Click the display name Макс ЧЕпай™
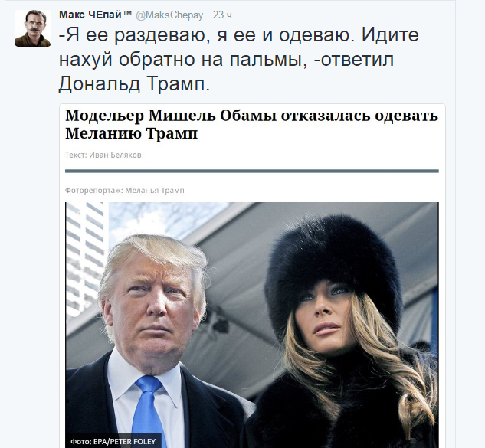Image resolution: width=485 pixels, height=448 pixels. (x=95, y=15)
